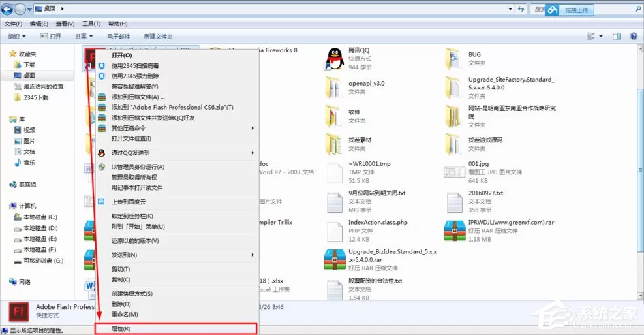The image size is (644, 335).
Task: Select the 001.jpg image thumbnail
Action: click(x=454, y=172)
